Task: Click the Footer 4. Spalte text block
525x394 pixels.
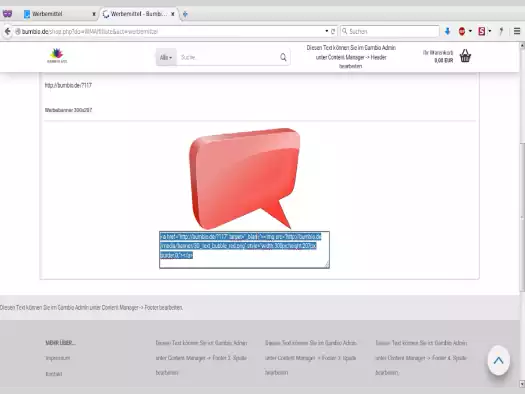Action: tap(421, 358)
